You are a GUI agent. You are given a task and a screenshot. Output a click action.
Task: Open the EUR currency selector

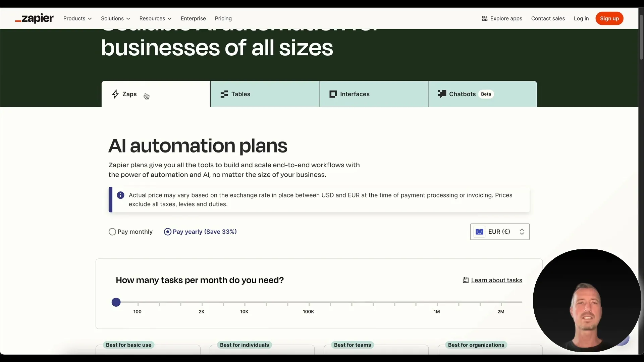click(499, 232)
